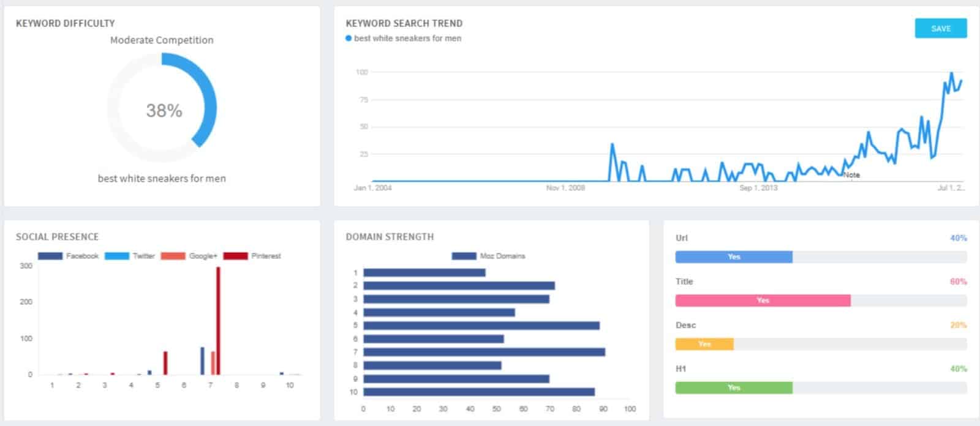Toggle the Pinterest legend swatch

[235, 256]
